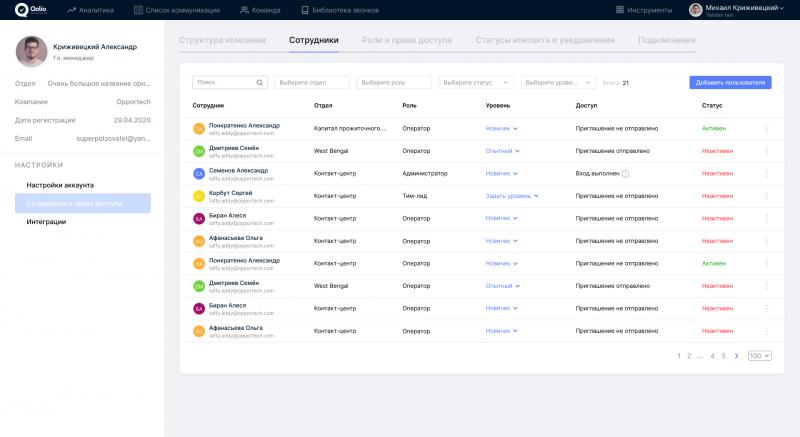Go to the next page with the arrow
This screenshot has width=800, height=437.
pos(737,356)
